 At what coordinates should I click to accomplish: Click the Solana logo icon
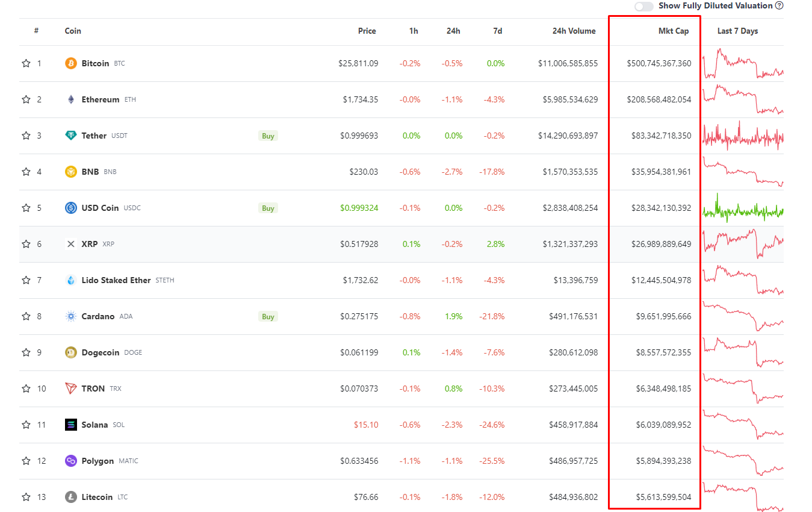coord(70,424)
